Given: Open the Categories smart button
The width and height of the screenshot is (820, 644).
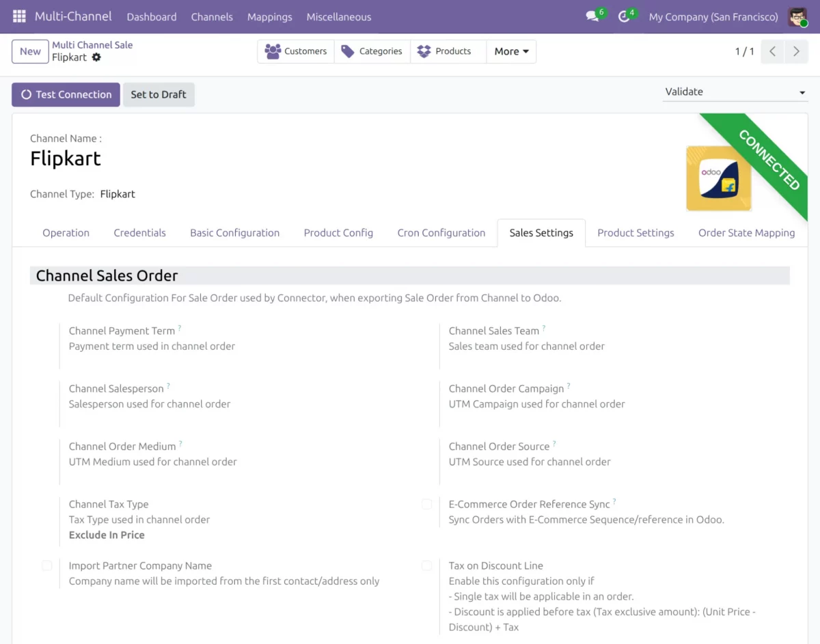Looking at the screenshot, I should tap(372, 51).
